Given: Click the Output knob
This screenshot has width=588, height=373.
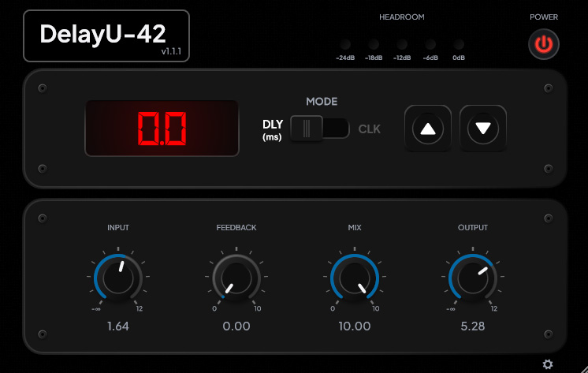Looking at the screenshot, I should coord(472,278).
